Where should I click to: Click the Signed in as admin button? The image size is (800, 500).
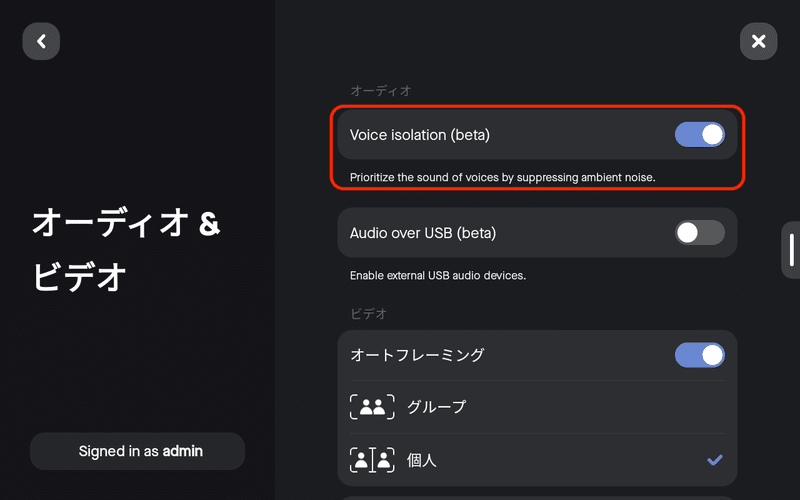click(137, 451)
